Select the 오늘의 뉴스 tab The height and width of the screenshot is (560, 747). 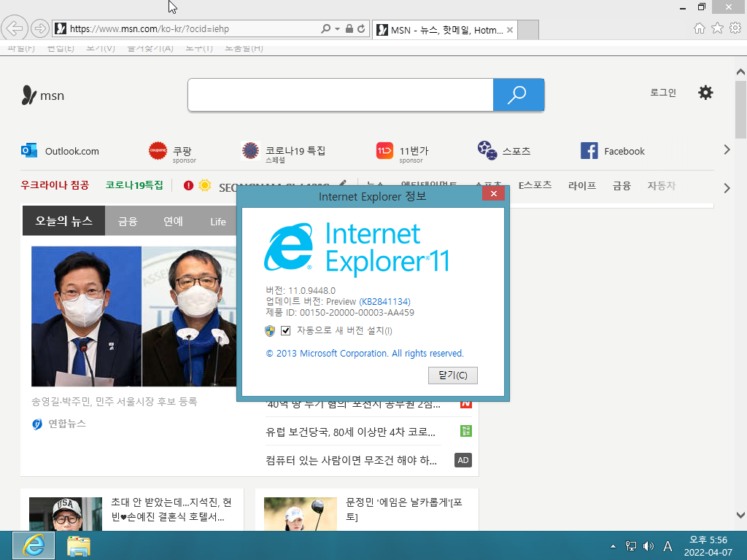coord(64,220)
